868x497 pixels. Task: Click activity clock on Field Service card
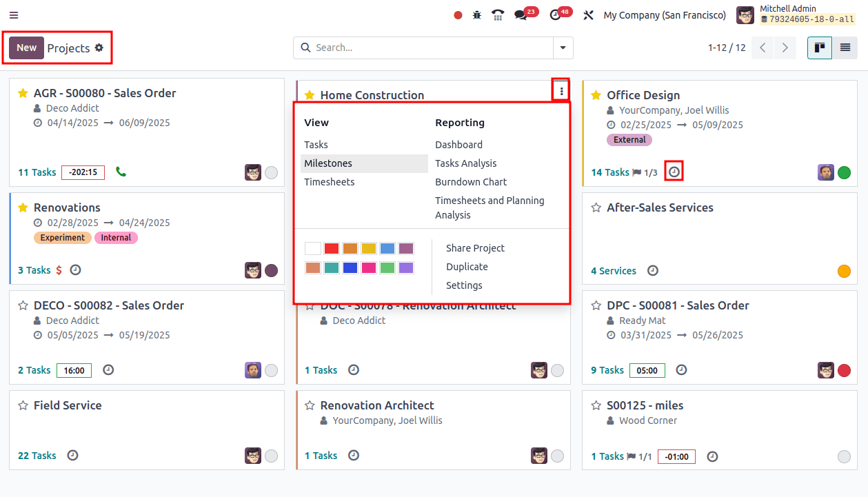pyautogui.click(x=72, y=455)
